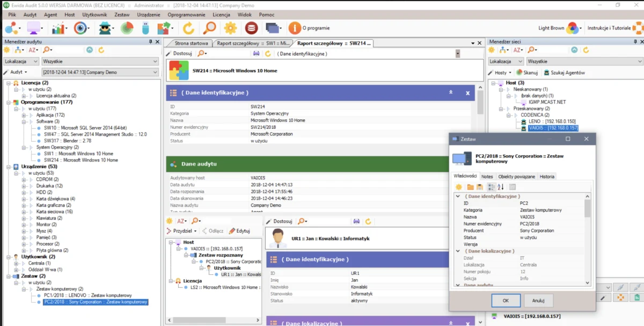Toggle alphabetical sort in Zestaw properties toolbar
The height and width of the screenshot is (326, 644).
pos(501,187)
